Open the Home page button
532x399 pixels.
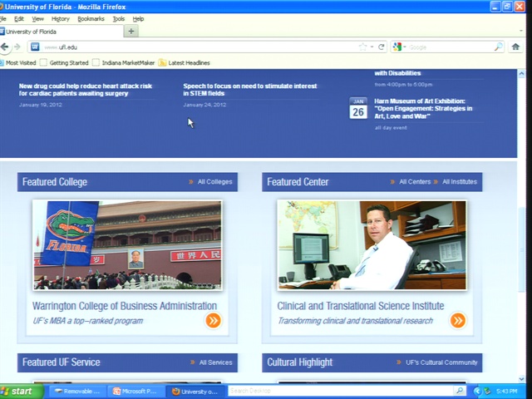pyautogui.click(x=515, y=47)
